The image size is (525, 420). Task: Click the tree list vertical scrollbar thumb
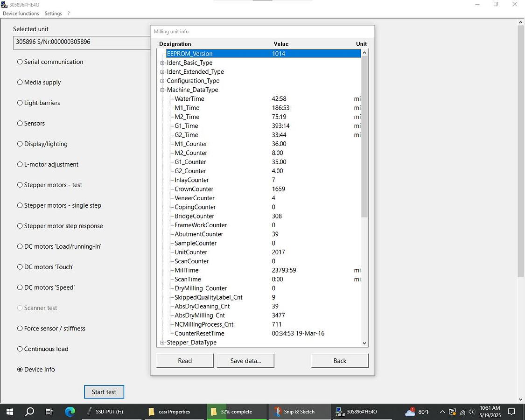(364, 135)
